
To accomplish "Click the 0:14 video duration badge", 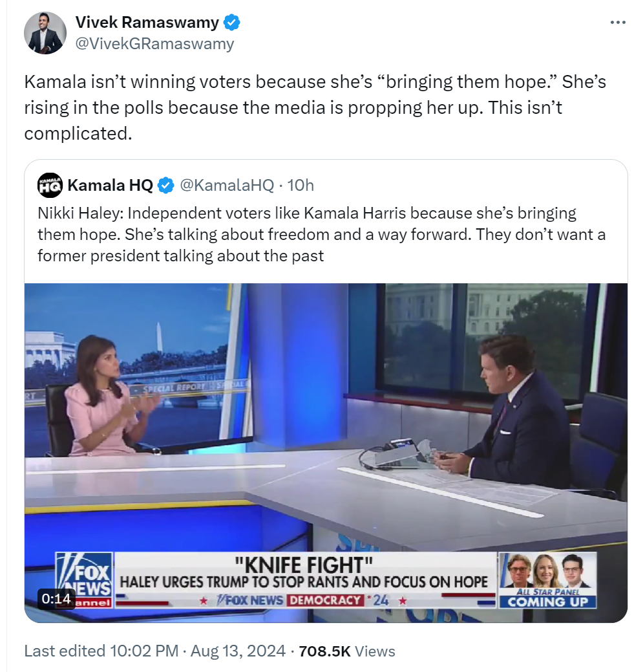I will coord(56,598).
